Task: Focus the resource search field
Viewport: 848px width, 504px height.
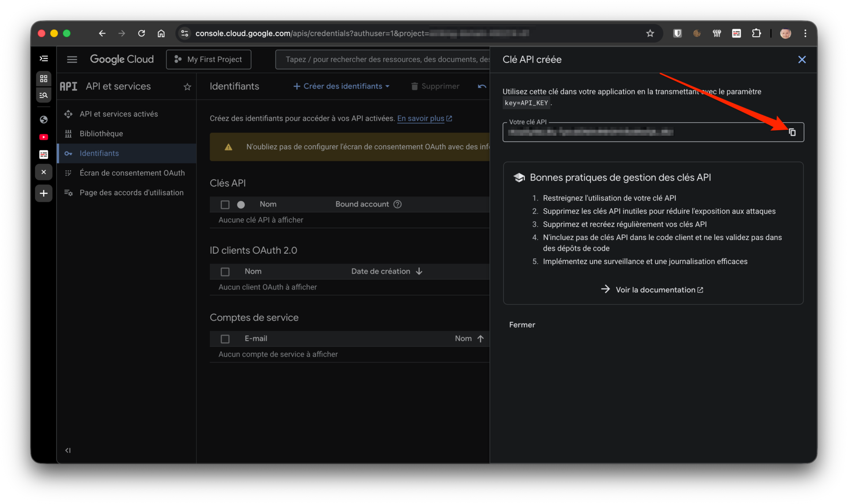Action: click(383, 60)
